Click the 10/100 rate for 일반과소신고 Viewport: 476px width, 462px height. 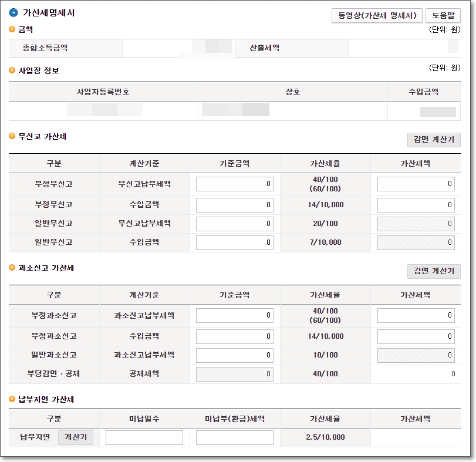[x=325, y=355]
